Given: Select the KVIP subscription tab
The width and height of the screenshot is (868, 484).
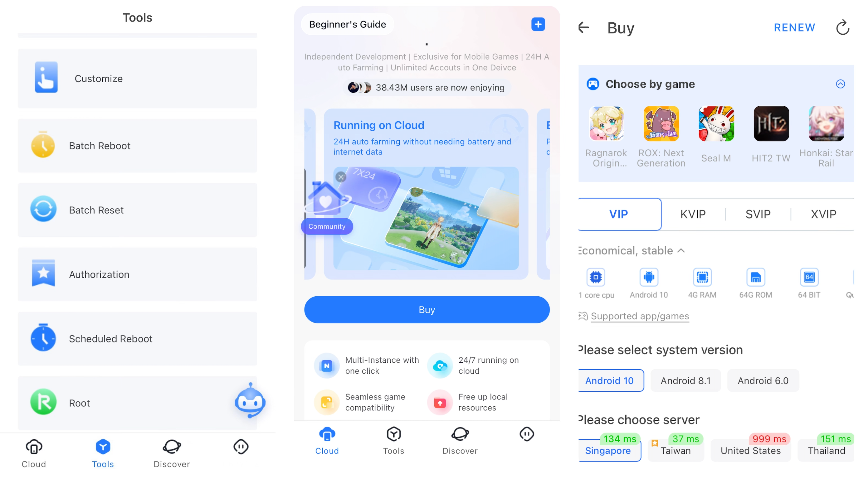Looking at the screenshot, I should click(x=692, y=213).
